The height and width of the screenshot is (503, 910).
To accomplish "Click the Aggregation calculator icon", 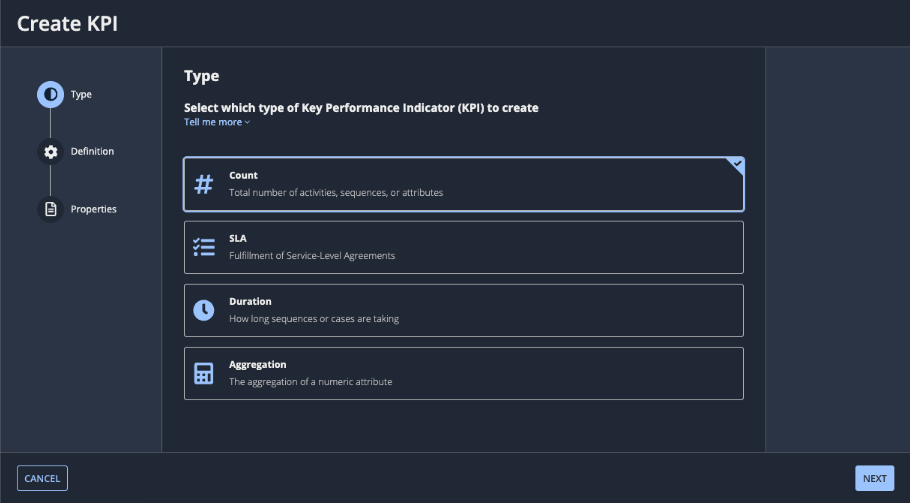I will (x=204, y=373).
